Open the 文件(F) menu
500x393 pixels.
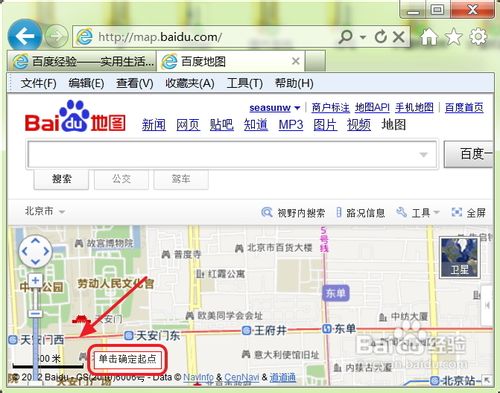point(38,83)
